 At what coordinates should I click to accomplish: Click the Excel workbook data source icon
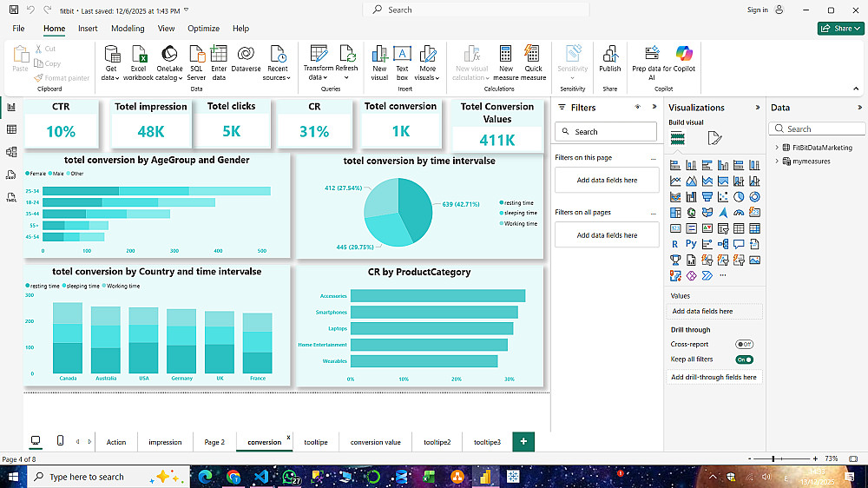pyautogui.click(x=138, y=54)
